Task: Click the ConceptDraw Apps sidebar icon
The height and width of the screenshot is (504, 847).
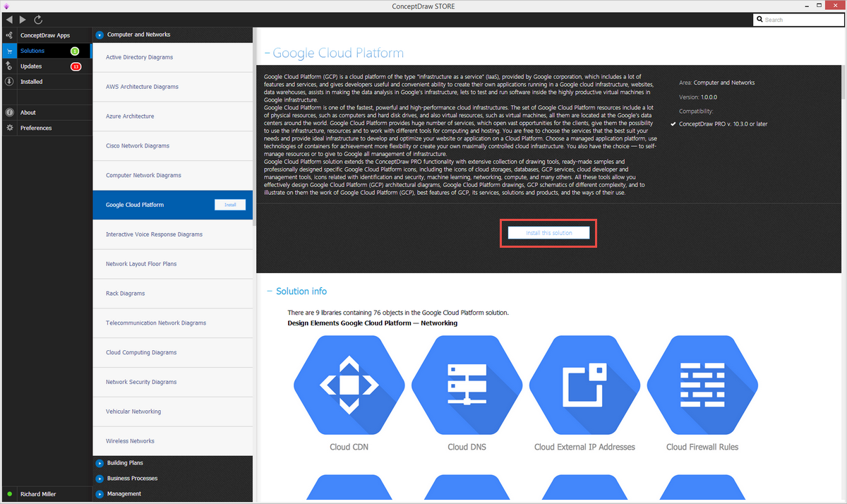Action: point(8,35)
